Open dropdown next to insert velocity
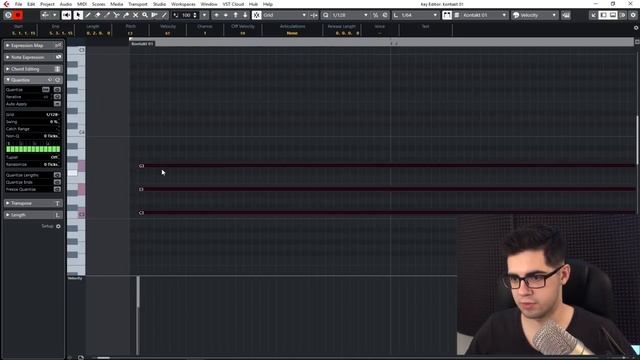 click(x=204, y=15)
